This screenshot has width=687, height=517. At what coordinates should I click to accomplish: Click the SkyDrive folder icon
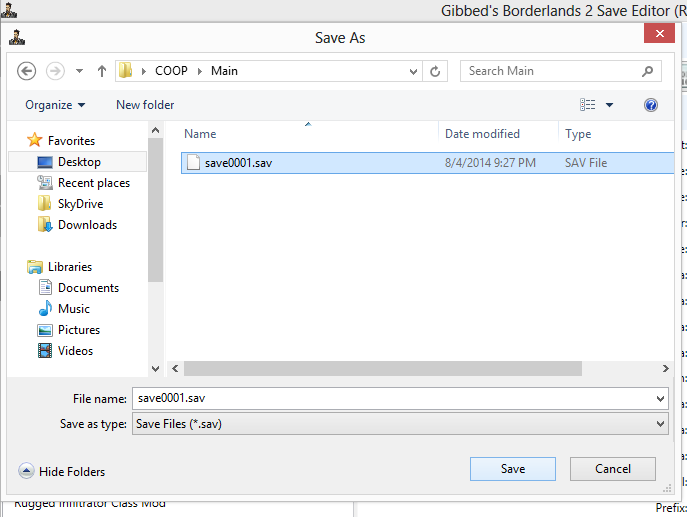pyautogui.click(x=44, y=204)
